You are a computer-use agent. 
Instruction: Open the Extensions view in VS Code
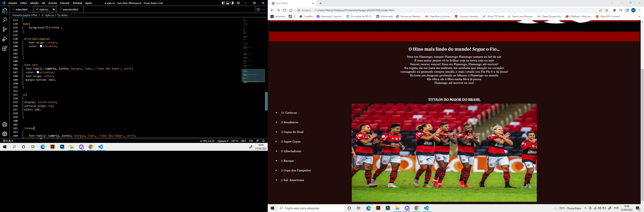[5, 48]
